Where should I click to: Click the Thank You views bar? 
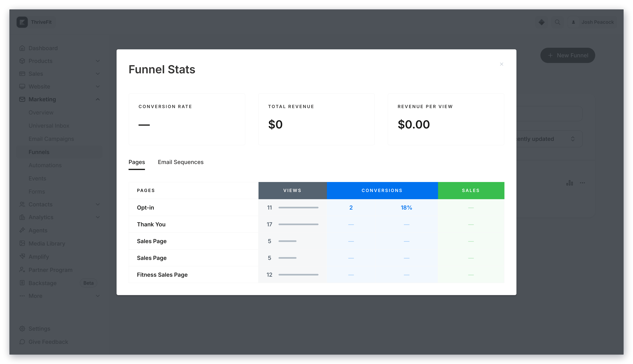(298, 224)
